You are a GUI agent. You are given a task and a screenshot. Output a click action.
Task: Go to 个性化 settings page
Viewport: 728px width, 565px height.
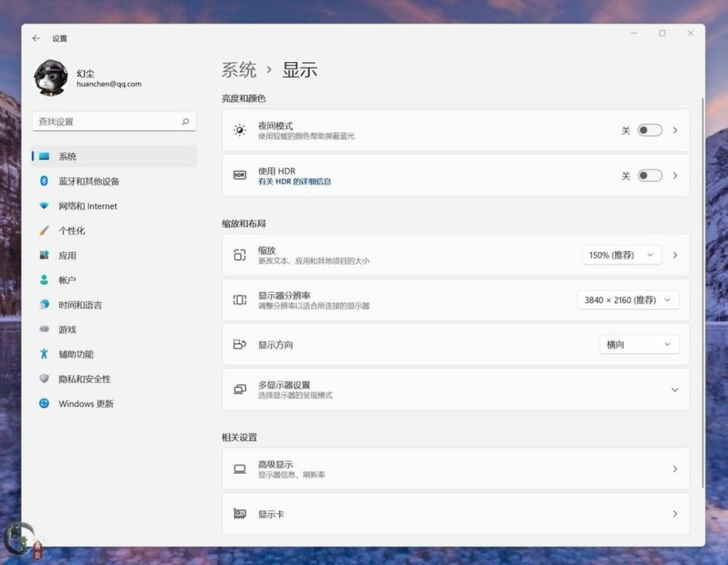[x=114, y=230]
